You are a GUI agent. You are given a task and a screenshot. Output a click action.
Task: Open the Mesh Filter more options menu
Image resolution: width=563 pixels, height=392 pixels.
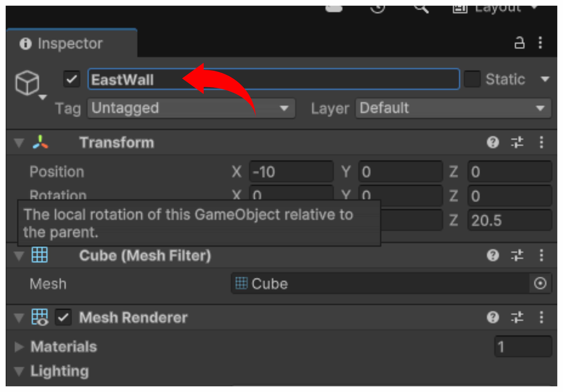click(x=541, y=256)
